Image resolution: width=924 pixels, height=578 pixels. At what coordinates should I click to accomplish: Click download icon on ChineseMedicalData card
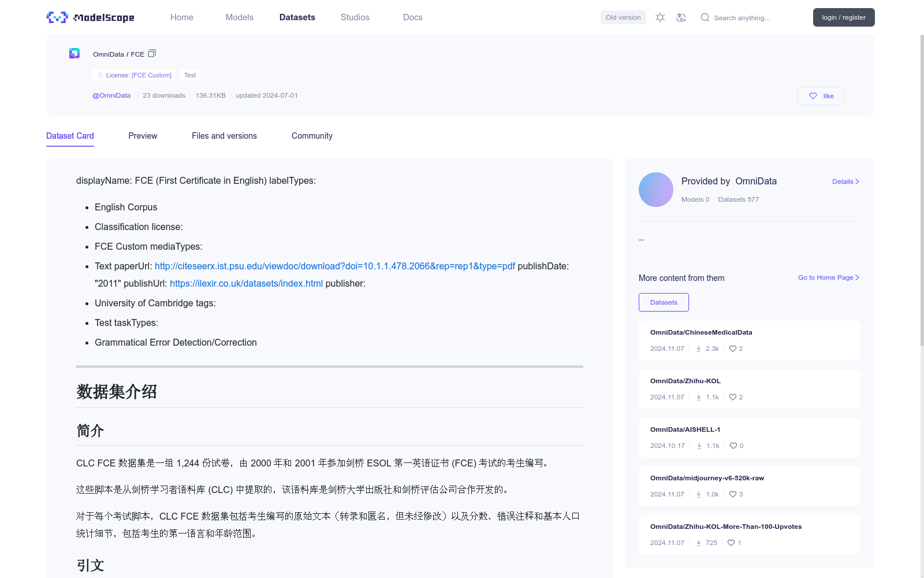(x=699, y=349)
